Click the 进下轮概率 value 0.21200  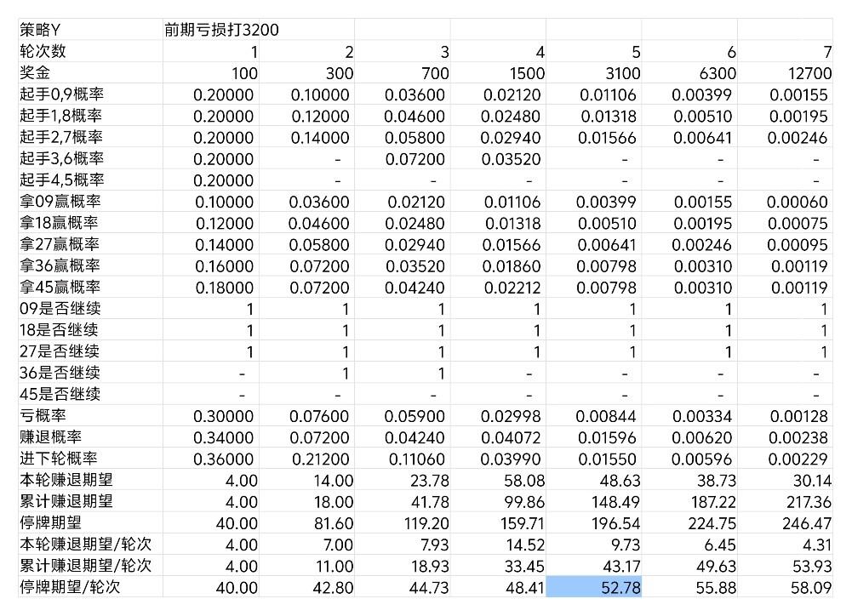320,459
